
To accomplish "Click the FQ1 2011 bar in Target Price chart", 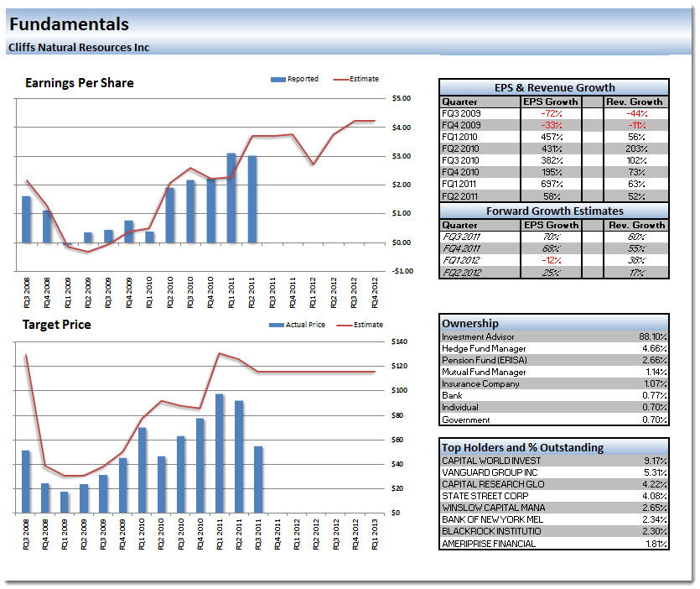I will 220,453.
